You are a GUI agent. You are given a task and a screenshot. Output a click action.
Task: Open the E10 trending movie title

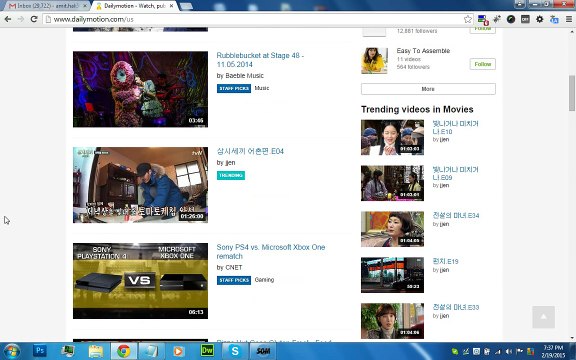[x=455, y=127]
